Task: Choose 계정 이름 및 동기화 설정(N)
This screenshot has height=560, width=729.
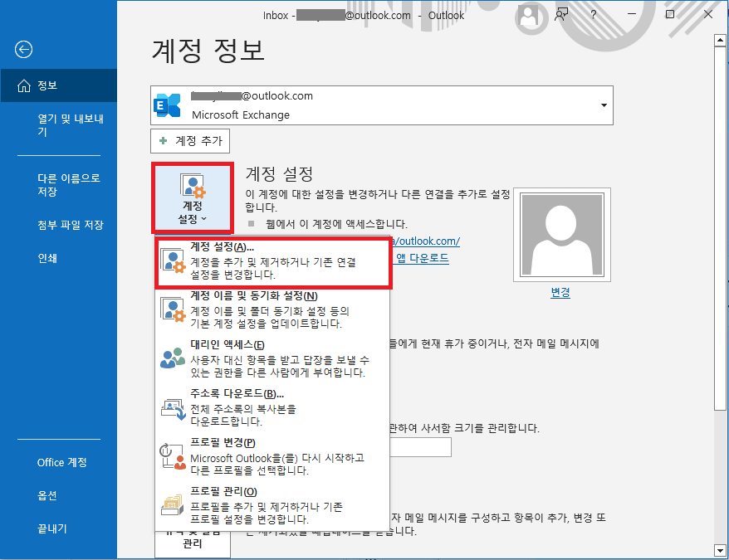Action: tap(273, 309)
